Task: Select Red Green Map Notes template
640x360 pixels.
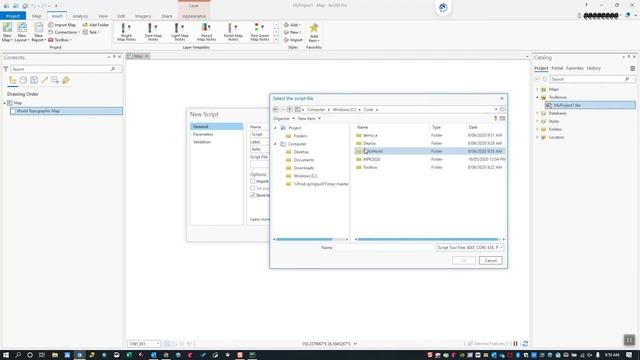Action: pyautogui.click(x=260, y=32)
